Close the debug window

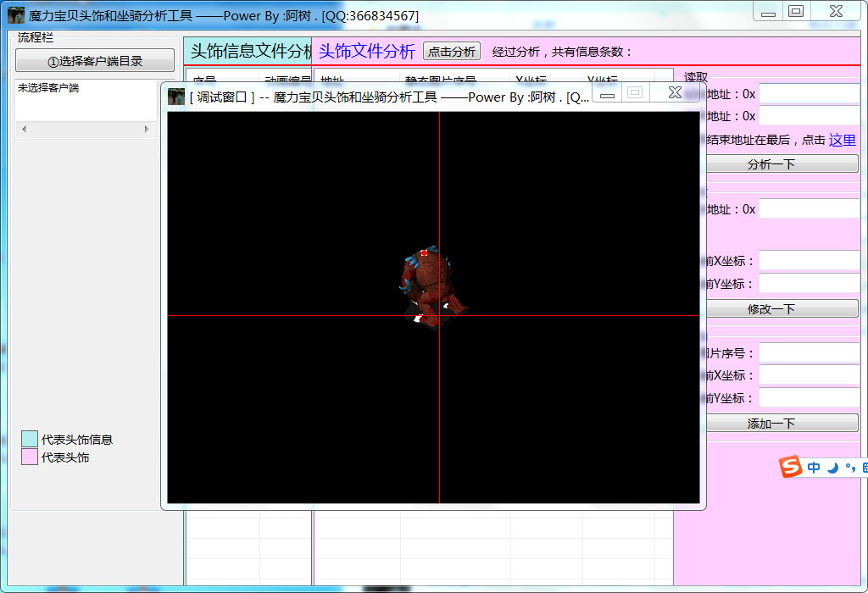pos(675,92)
